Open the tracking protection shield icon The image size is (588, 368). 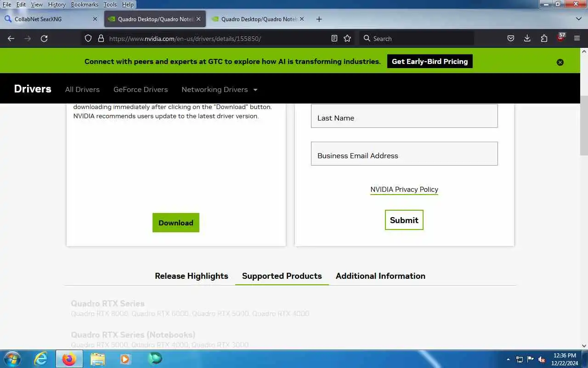(x=88, y=39)
